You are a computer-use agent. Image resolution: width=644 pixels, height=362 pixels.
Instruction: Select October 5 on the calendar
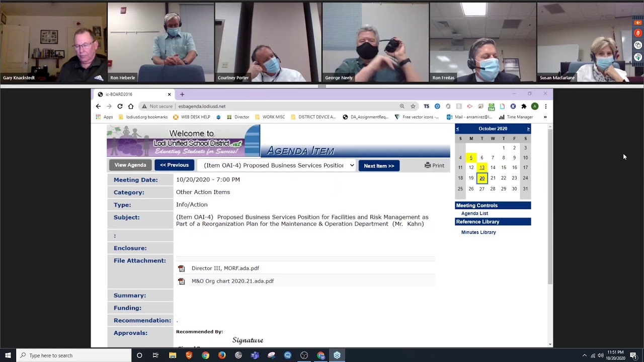[471, 158]
